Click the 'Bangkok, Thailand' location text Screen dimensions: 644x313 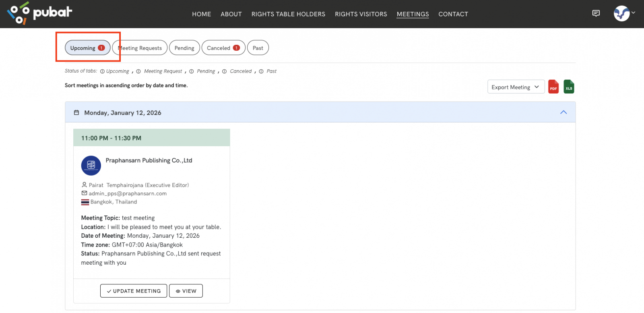(114, 202)
